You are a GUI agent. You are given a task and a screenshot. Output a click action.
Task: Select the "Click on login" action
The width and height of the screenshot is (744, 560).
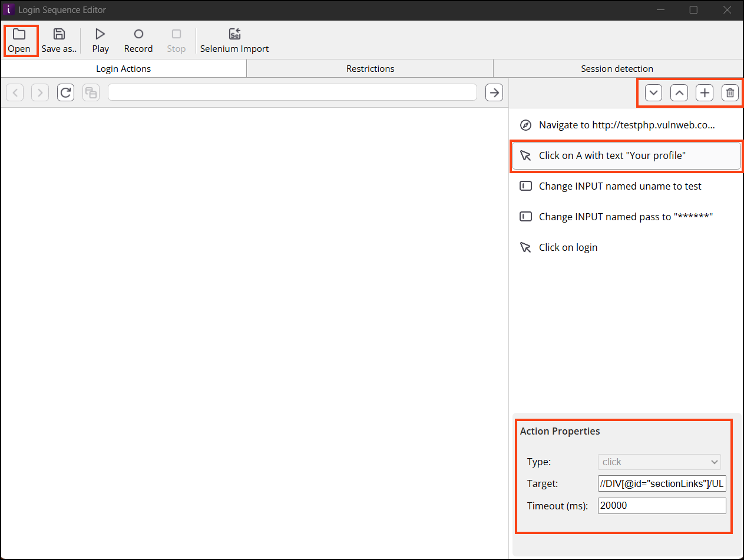pos(568,247)
